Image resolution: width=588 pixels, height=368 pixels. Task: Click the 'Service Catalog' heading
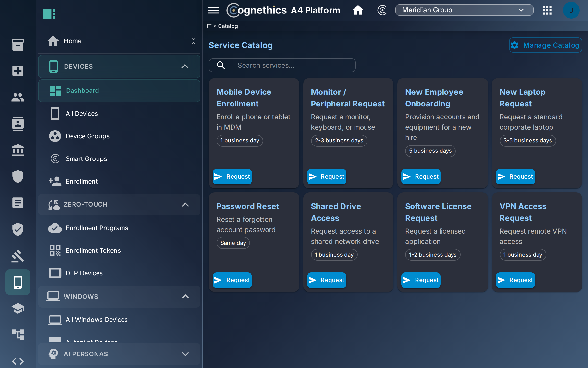click(x=241, y=45)
